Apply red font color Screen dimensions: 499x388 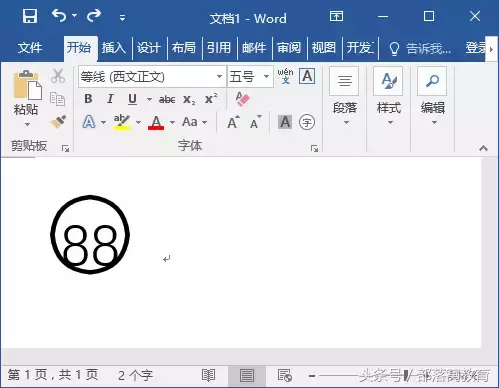coord(156,122)
